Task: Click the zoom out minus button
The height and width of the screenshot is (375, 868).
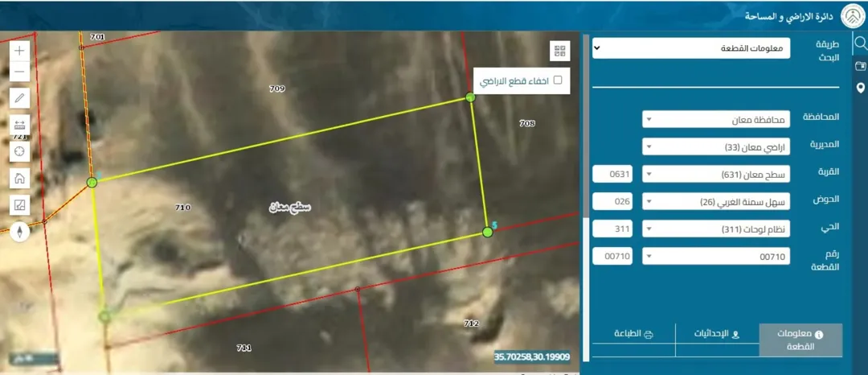Action: pos(19,71)
